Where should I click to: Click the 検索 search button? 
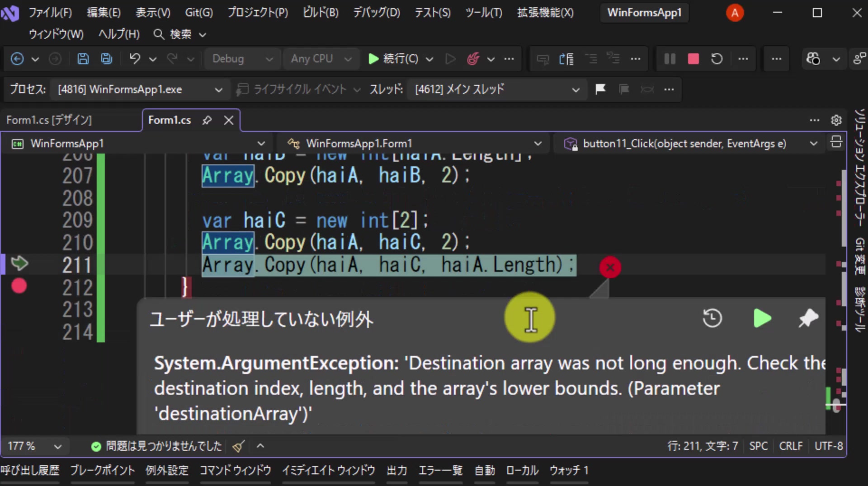click(179, 34)
